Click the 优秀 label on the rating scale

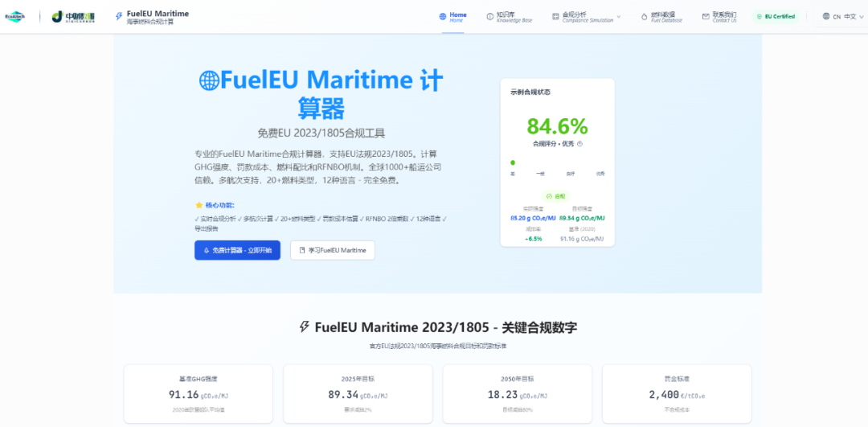point(600,174)
